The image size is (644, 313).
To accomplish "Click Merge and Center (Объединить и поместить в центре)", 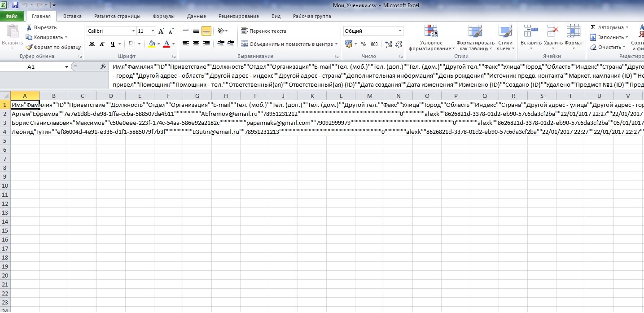I will [x=287, y=44].
